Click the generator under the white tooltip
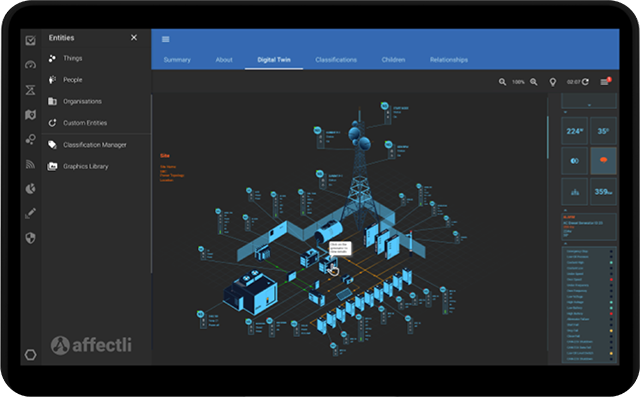 [327, 265]
